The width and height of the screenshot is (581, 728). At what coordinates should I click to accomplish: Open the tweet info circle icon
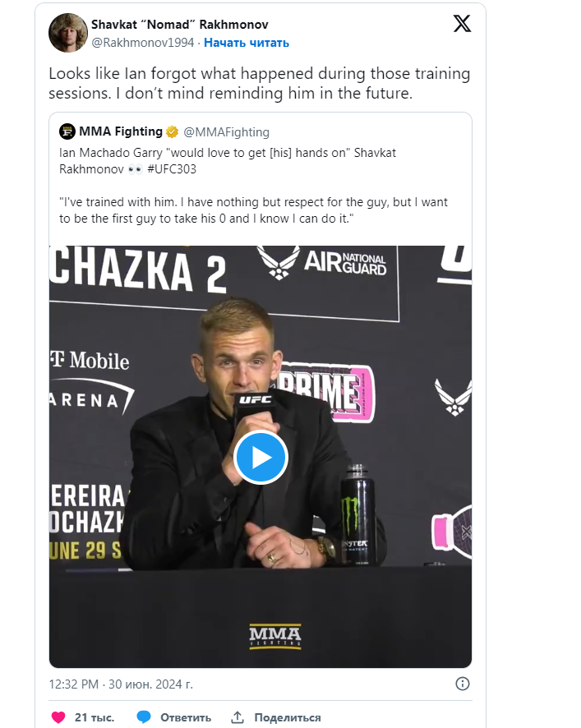[462, 684]
